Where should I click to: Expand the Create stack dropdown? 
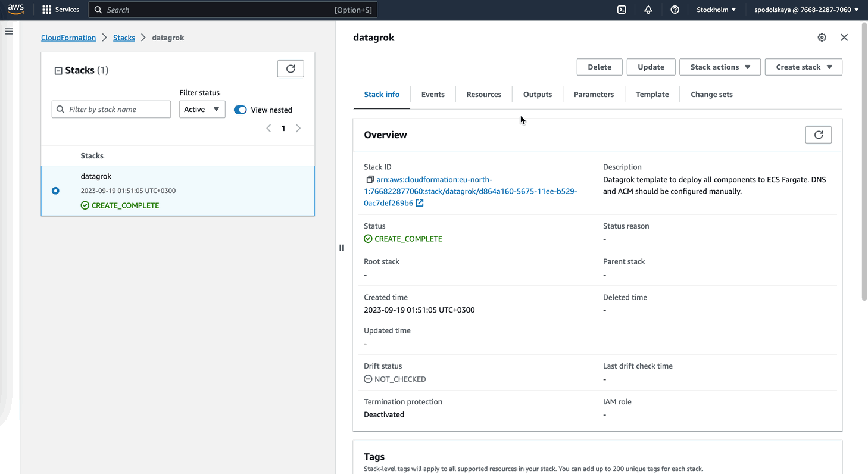click(804, 67)
